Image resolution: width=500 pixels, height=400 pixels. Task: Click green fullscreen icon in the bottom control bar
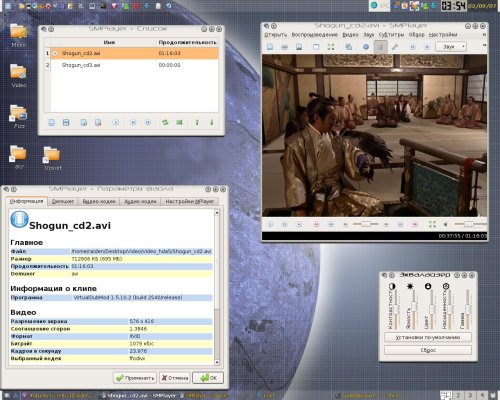click(432, 224)
